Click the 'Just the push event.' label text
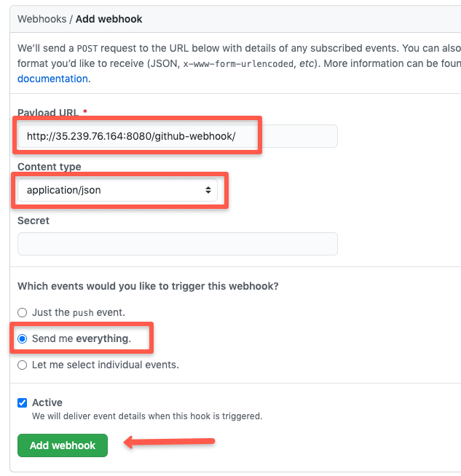461x476 pixels. click(x=79, y=312)
